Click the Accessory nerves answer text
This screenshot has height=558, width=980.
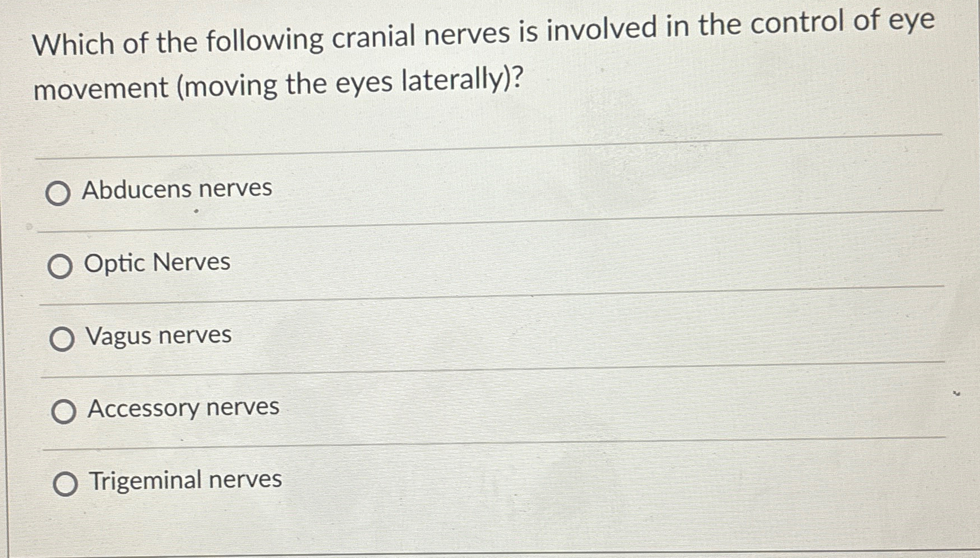[x=182, y=407]
